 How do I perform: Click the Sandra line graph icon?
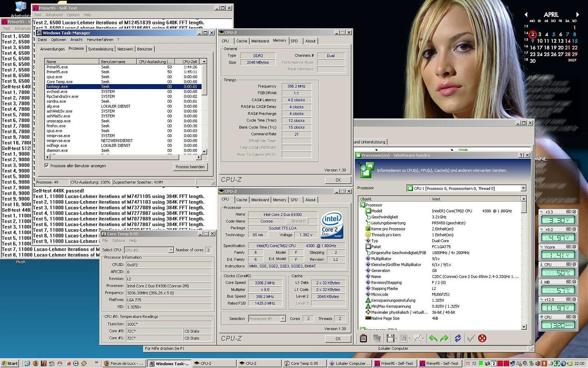point(417,338)
